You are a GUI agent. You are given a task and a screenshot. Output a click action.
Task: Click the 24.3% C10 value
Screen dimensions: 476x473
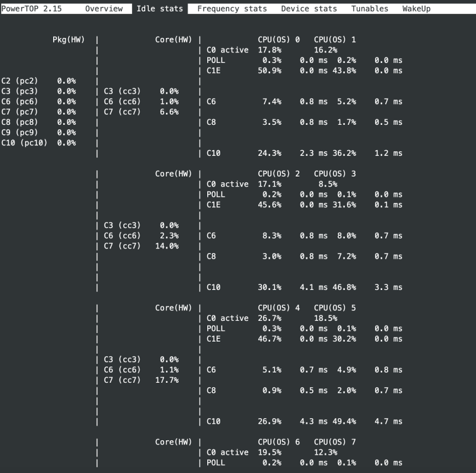(x=270, y=153)
